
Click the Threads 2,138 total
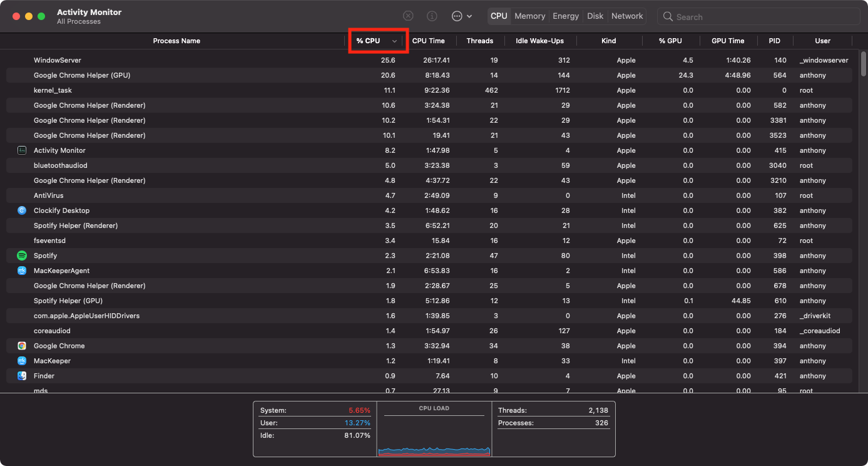[x=598, y=410]
